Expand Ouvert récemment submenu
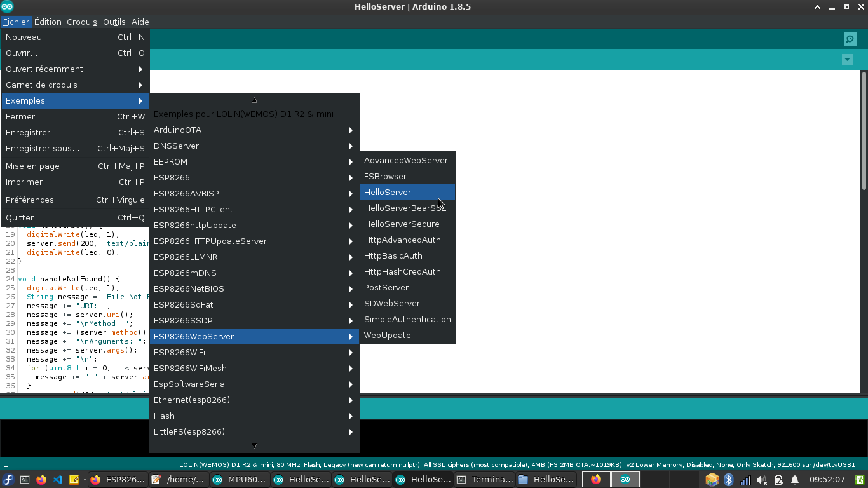Viewport: 868px width, 488px height. click(x=75, y=69)
